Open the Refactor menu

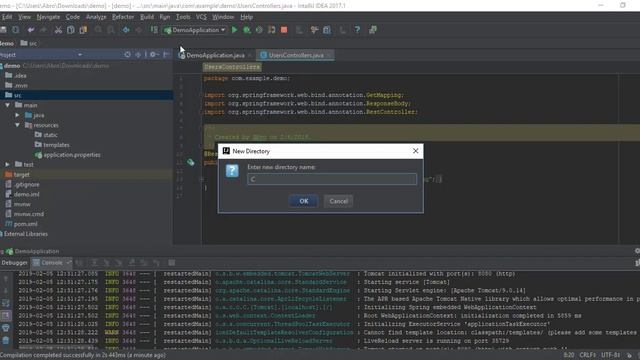click(x=123, y=17)
